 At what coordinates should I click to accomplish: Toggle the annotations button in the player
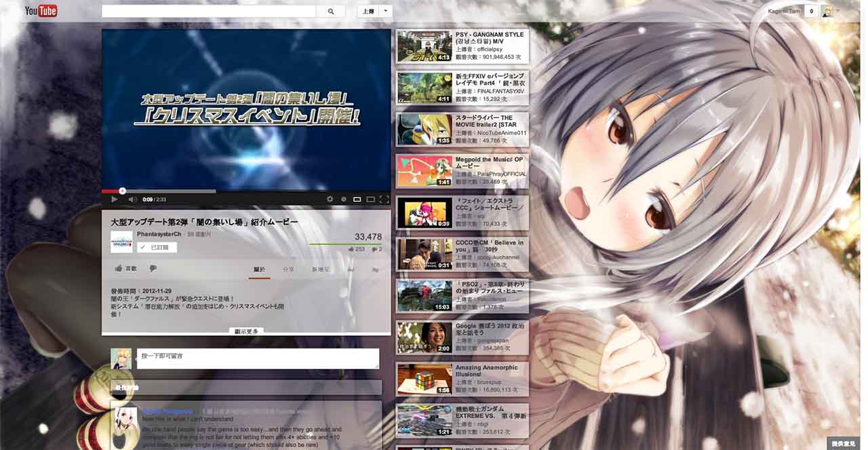(344, 199)
